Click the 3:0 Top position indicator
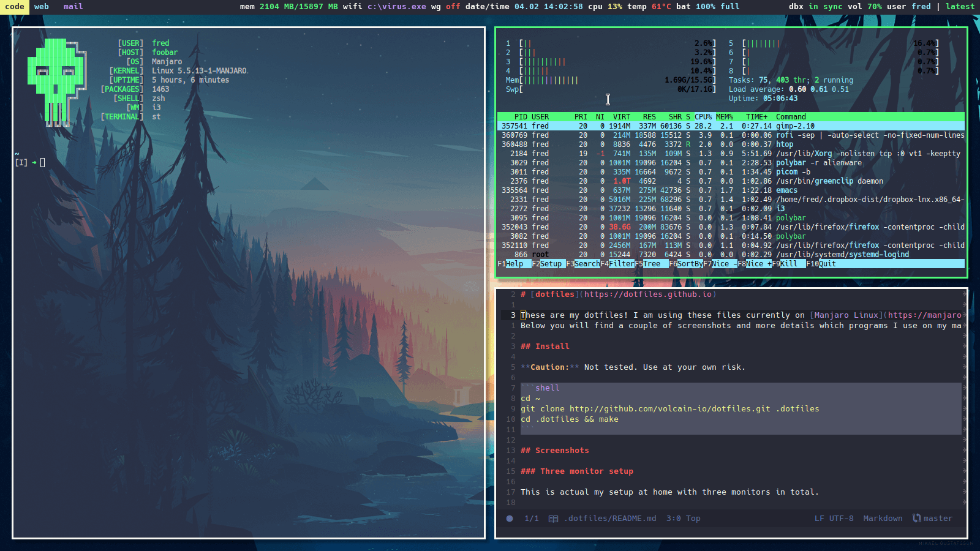 click(x=683, y=519)
